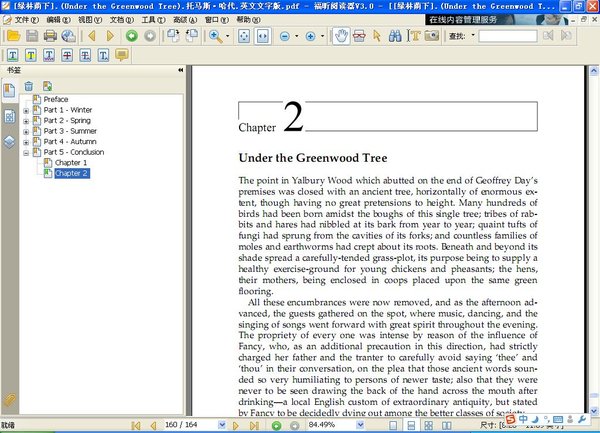Expand Part 4 - Autumn bookmark
The width and height of the screenshot is (600, 433).
26,142
